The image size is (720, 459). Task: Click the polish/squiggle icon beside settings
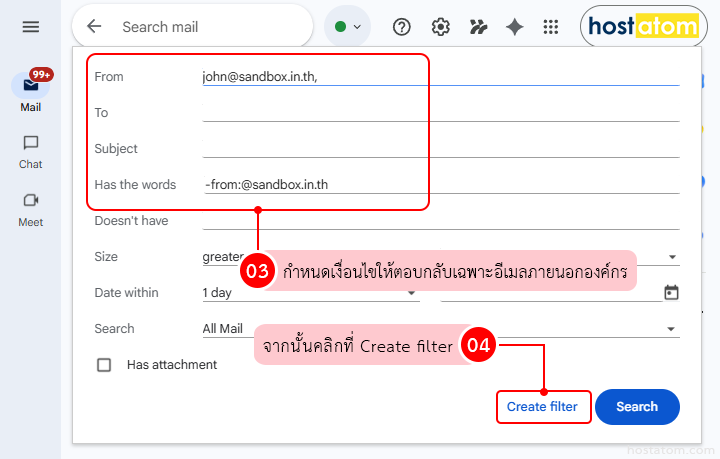[x=478, y=27]
